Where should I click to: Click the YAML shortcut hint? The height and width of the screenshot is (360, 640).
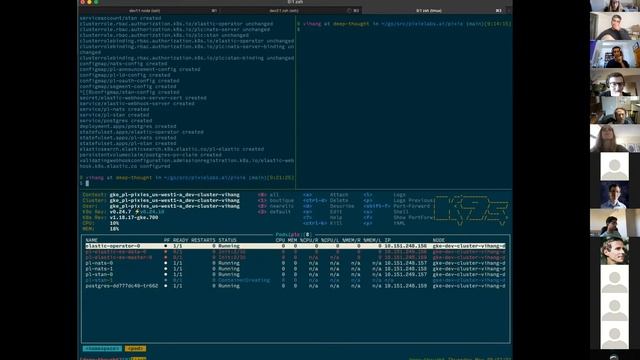[399, 223]
